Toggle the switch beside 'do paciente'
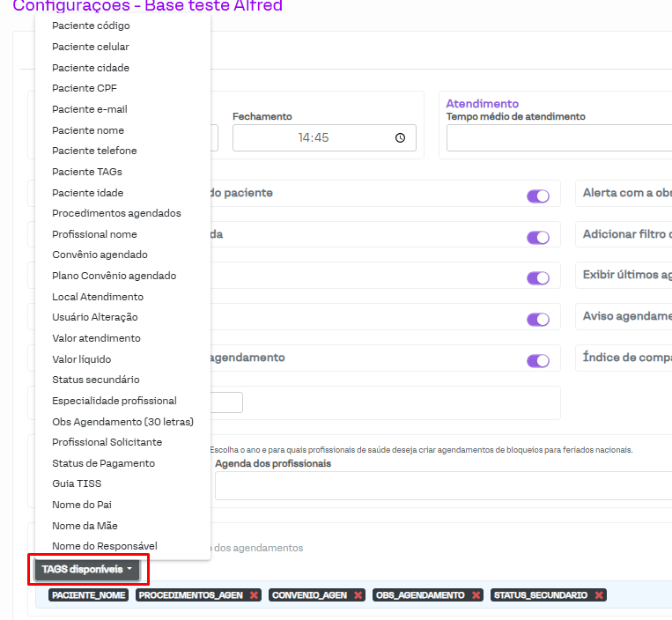The image size is (672, 620). (x=537, y=196)
